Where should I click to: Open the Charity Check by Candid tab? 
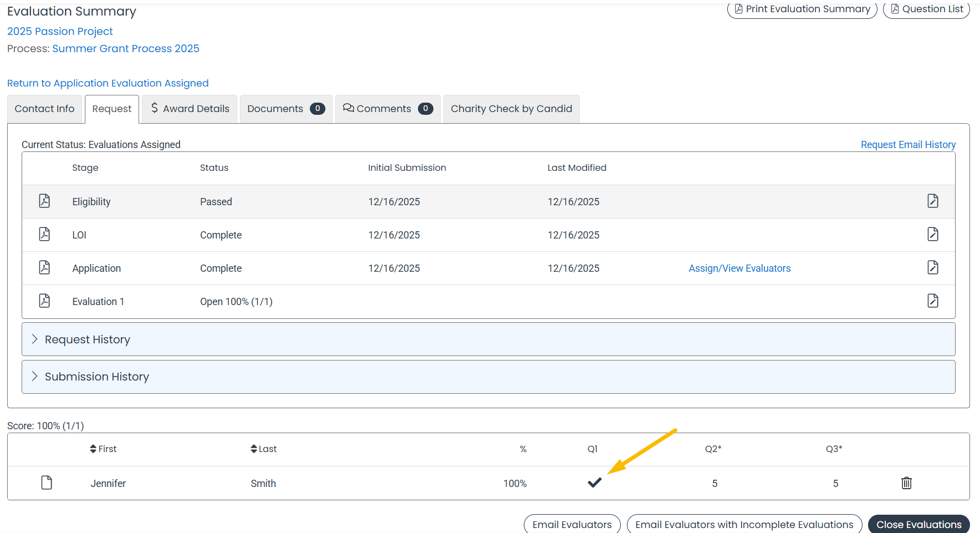(512, 109)
